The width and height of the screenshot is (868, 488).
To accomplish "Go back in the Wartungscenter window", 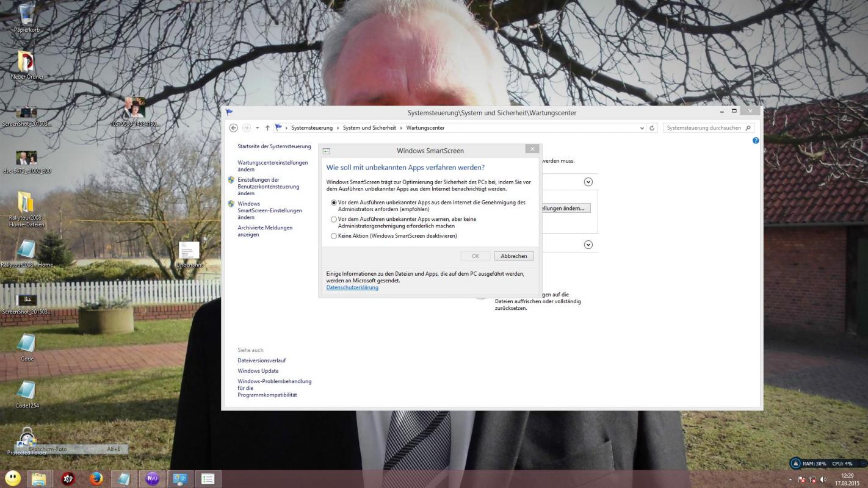I will (233, 128).
